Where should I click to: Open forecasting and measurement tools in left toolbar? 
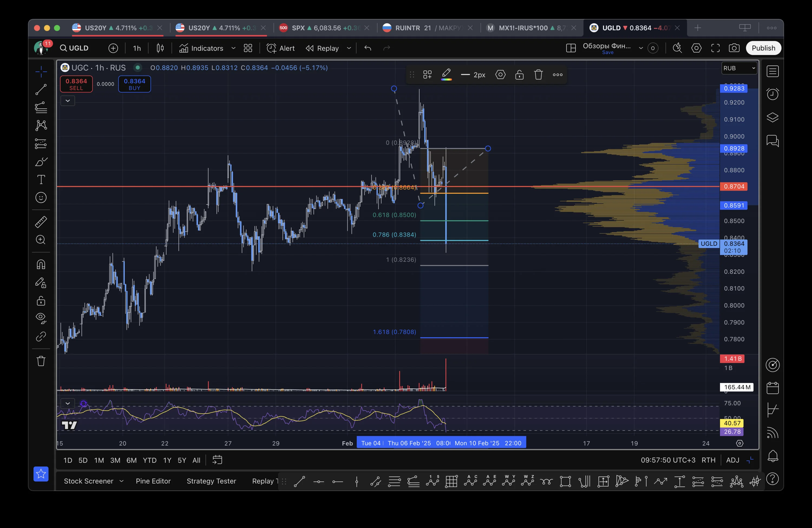[41, 144]
